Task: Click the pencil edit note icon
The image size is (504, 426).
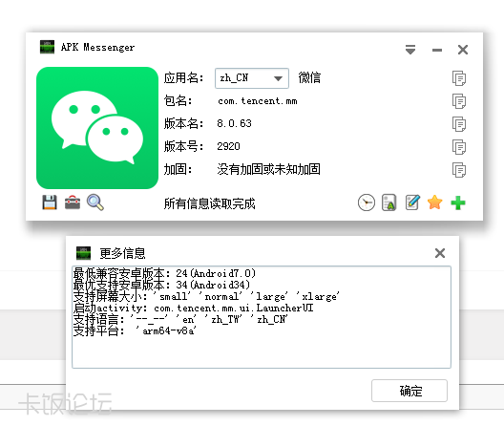Action: (412, 202)
